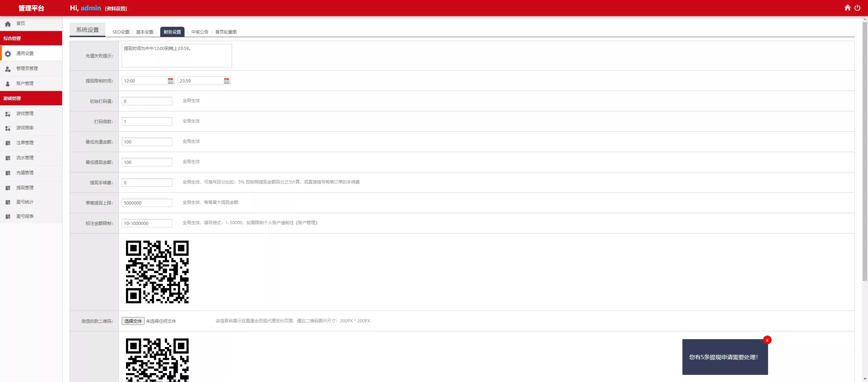The height and width of the screenshot is (382, 868).
Task: Open the 资料设置 profile link
Action: pos(116,9)
